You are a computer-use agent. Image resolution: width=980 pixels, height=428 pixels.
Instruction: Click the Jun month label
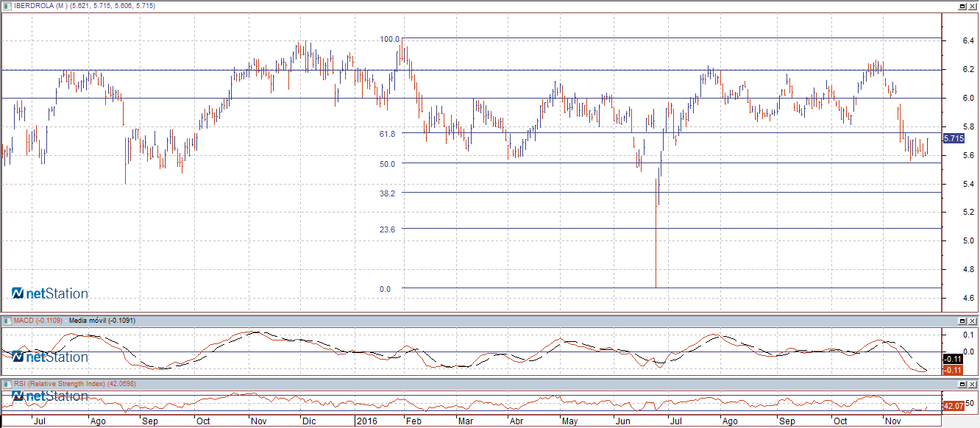[x=622, y=422]
